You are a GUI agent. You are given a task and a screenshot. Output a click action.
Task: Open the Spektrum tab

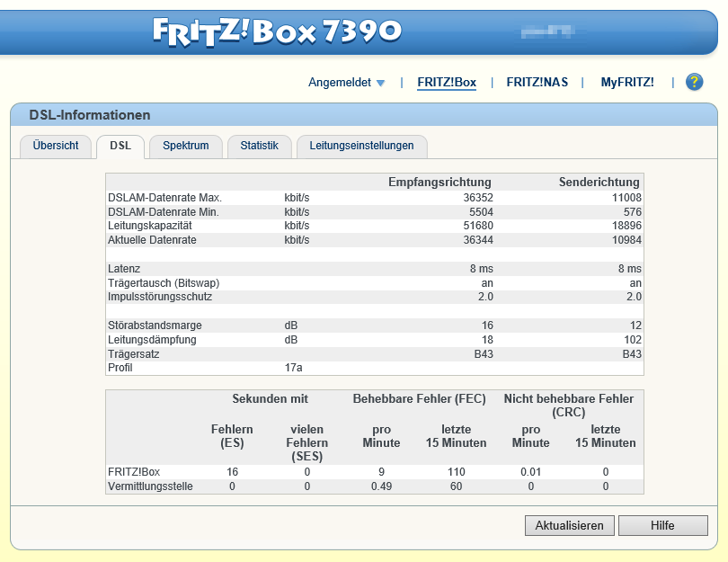point(186,146)
